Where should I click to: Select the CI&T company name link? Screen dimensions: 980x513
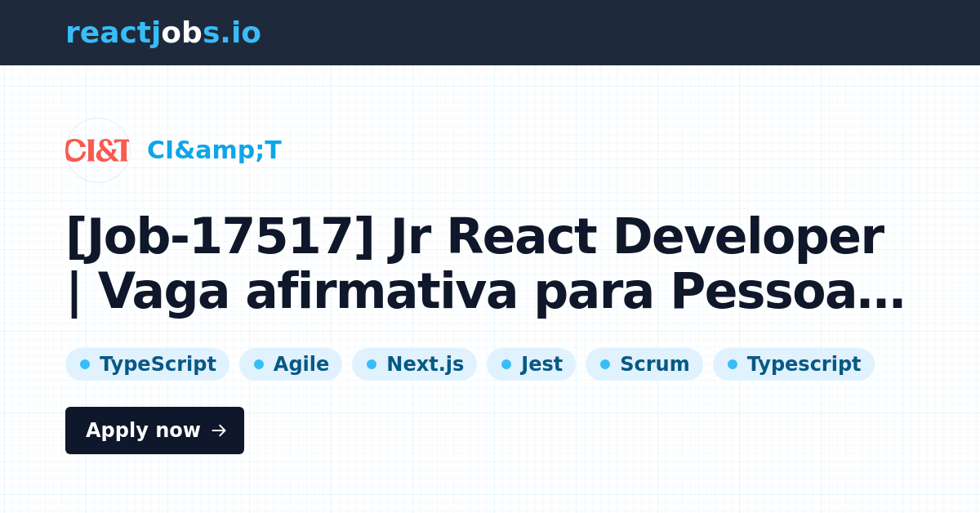click(x=214, y=149)
